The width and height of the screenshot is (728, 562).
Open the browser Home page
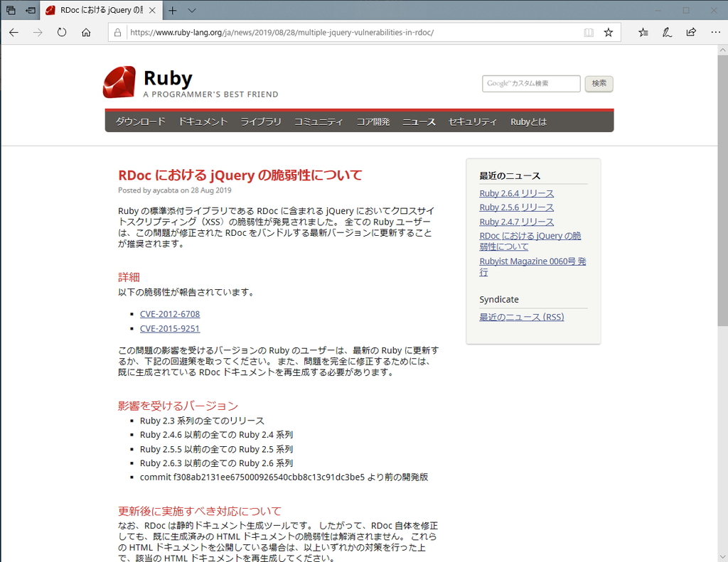[x=86, y=32]
